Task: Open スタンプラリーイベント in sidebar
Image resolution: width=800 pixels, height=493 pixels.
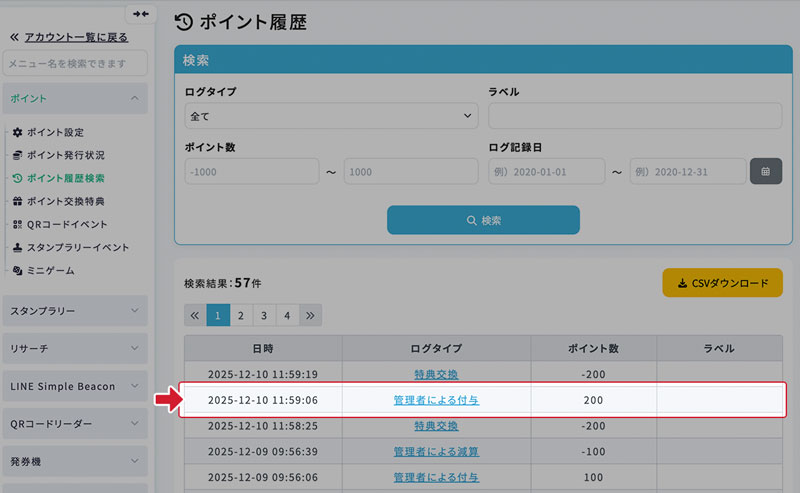Action: coord(78,247)
